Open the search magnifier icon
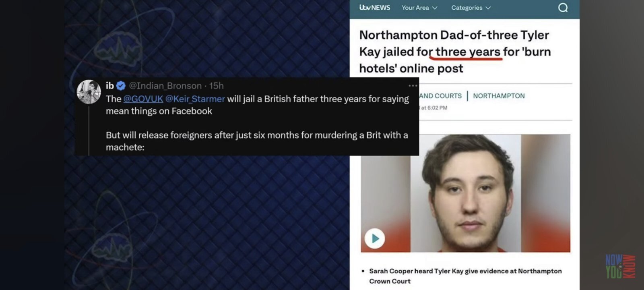Screen dimensions: 644x290 [x=563, y=8]
